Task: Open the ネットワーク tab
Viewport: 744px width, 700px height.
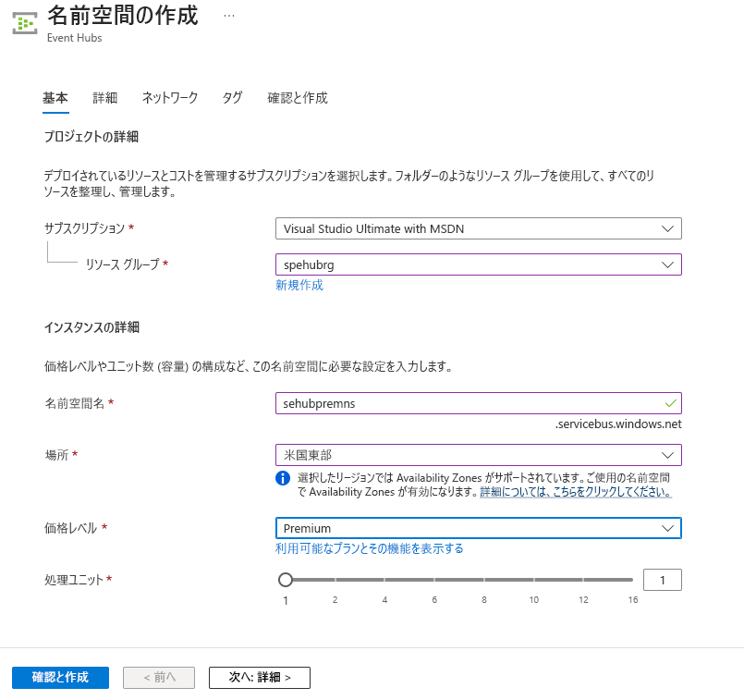Action: [170, 98]
